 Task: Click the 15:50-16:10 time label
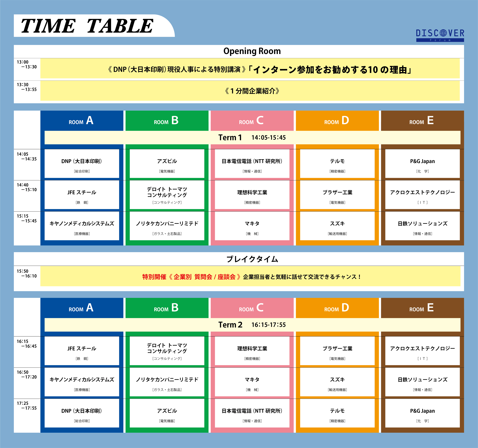click(27, 274)
